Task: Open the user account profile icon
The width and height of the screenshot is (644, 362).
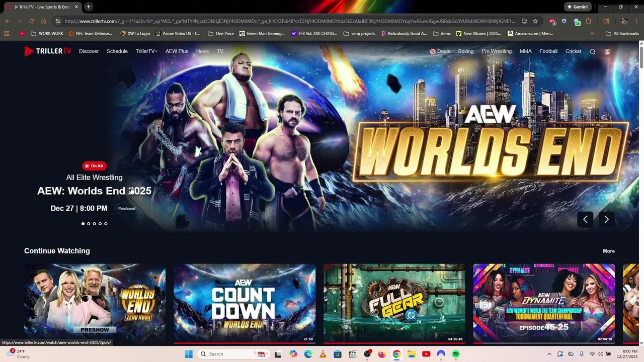Action: [x=607, y=51]
